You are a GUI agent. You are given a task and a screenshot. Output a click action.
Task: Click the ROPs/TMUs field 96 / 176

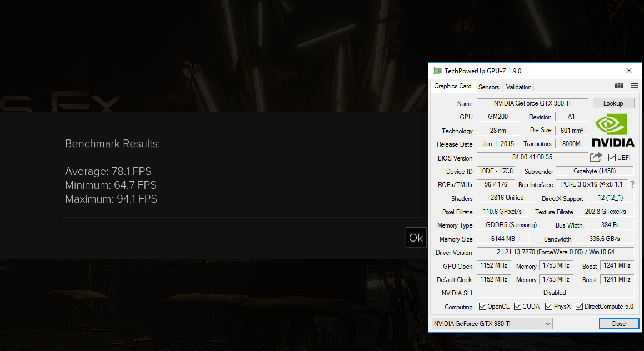pos(496,184)
